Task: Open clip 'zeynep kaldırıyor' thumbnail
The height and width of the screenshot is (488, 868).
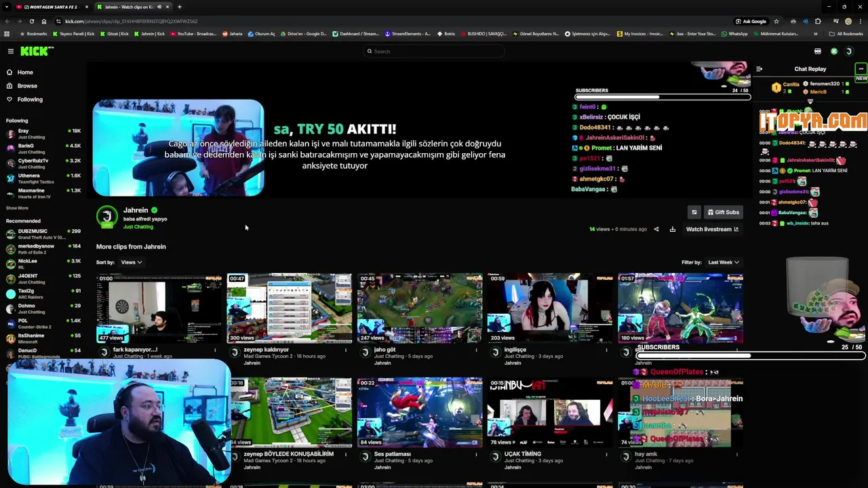Action: [x=290, y=308]
